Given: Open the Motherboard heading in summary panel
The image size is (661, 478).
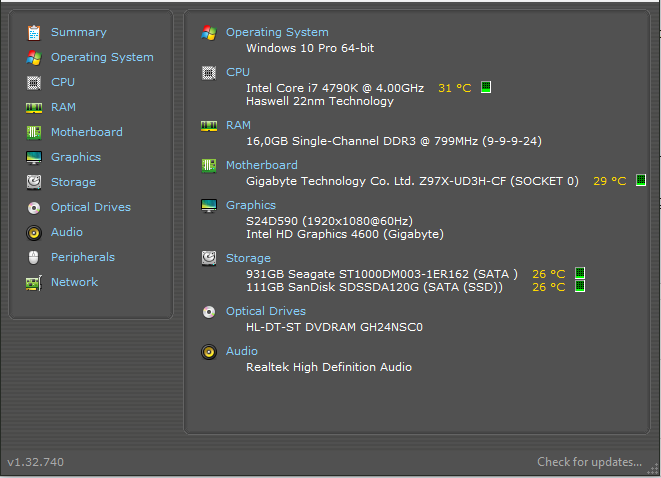Looking at the screenshot, I should pyautogui.click(x=261, y=165).
